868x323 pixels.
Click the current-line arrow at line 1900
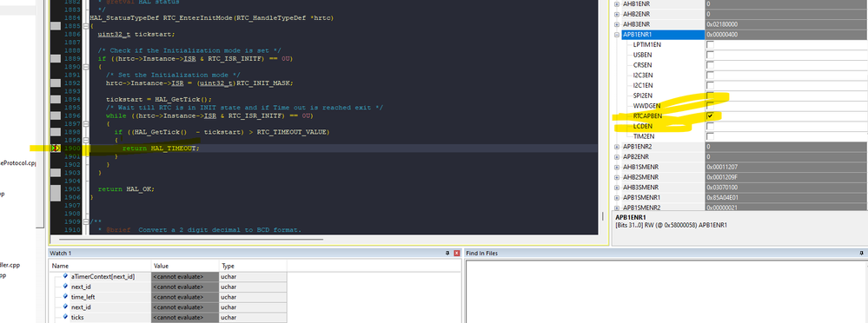tap(56, 148)
